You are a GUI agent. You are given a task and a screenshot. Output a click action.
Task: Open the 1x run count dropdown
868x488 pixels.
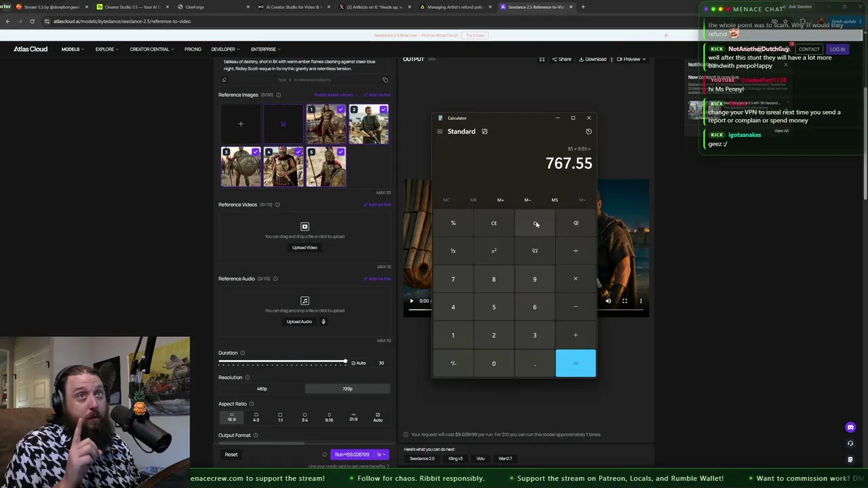point(381,455)
